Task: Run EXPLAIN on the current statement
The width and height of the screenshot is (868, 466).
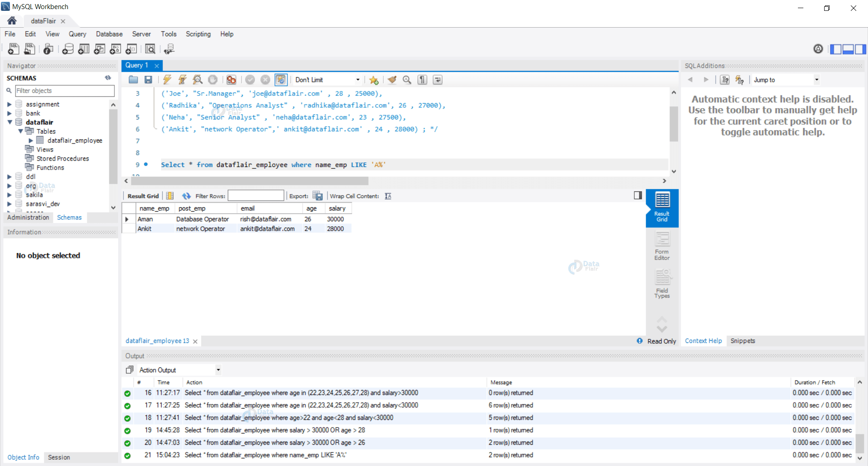Action: point(198,80)
